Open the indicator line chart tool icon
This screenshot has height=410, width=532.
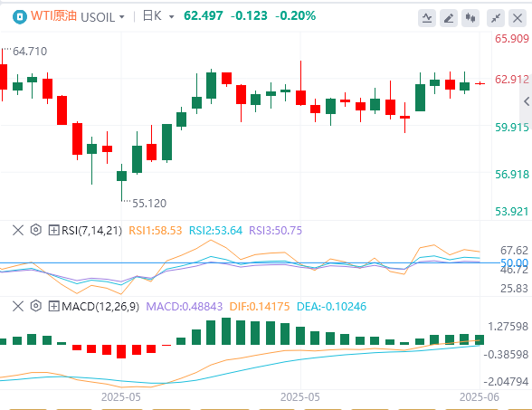click(x=427, y=18)
